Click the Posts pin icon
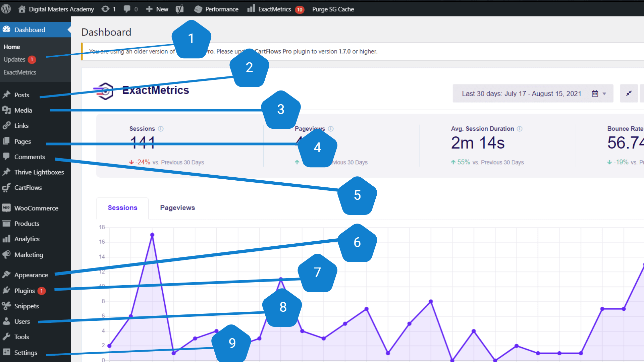The height and width of the screenshot is (362, 644). click(x=6, y=95)
